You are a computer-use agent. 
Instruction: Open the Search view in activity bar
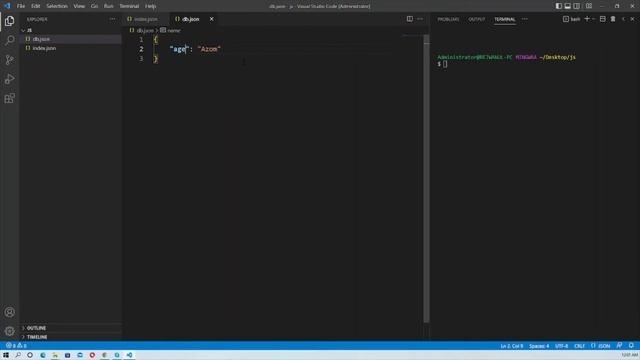click(x=9, y=40)
